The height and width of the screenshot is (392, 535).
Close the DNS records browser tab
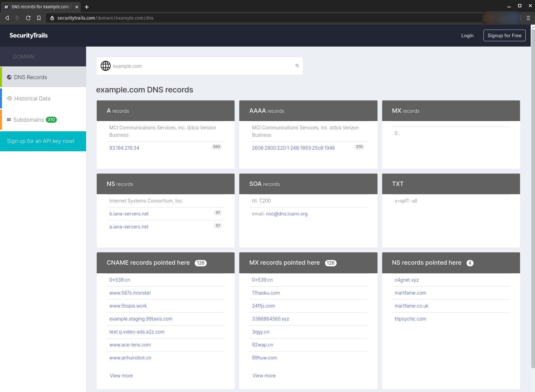(x=77, y=7)
